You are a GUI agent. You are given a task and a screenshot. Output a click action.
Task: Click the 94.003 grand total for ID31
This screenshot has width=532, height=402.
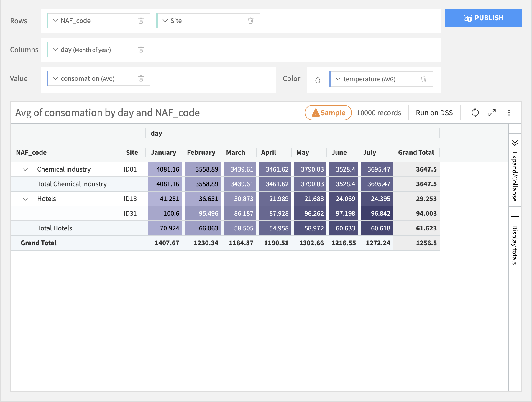416,213
